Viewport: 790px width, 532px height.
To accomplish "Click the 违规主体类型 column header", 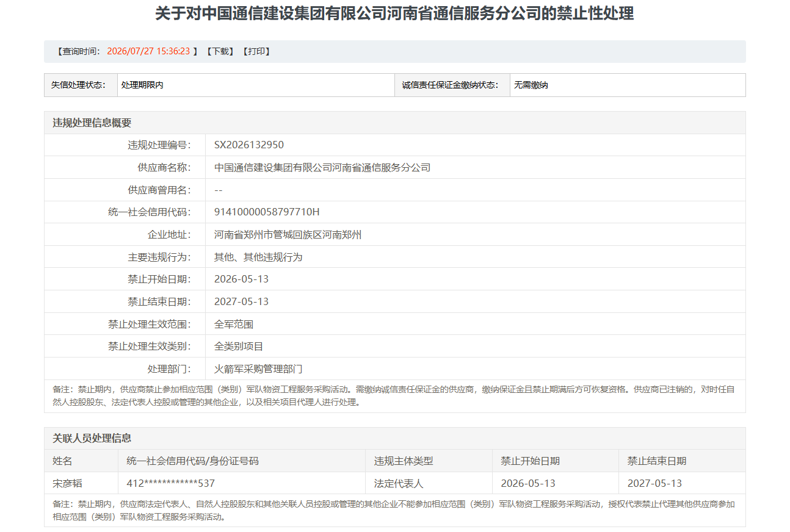I will (404, 461).
